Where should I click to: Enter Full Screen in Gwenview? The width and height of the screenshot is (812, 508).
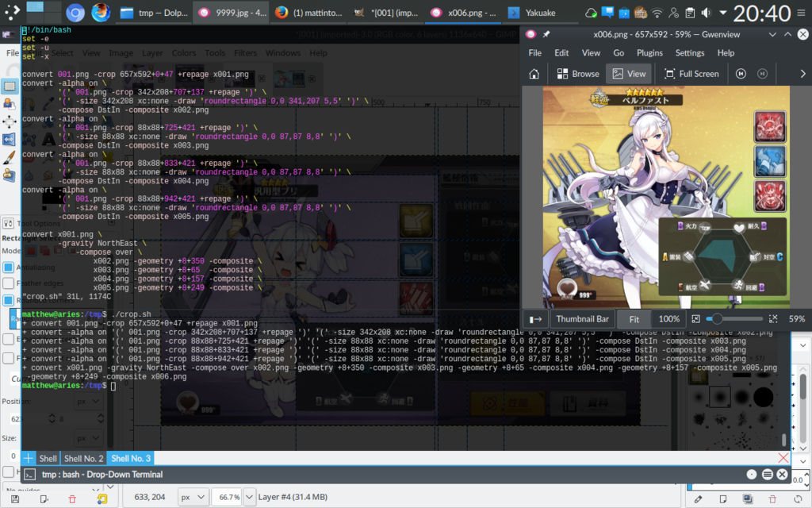pyautogui.click(x=691, y=74)
